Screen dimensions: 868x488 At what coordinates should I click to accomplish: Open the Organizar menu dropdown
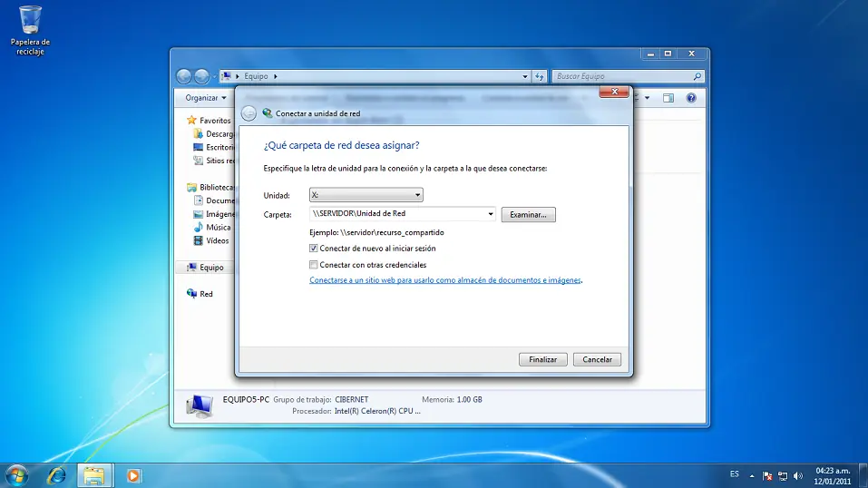tap(206, 98)
